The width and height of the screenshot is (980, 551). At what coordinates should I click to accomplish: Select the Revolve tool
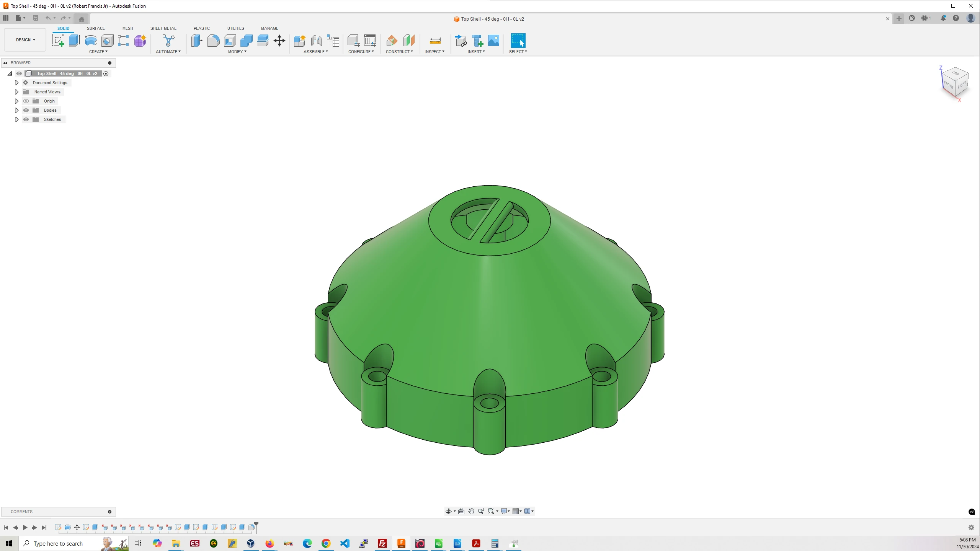[91, 41]
